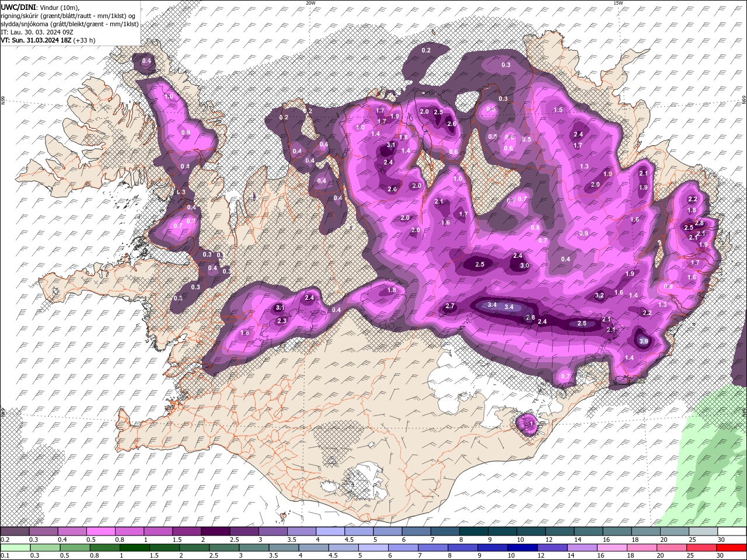Select the 0.2 swatch in the purple snow scale
This screenshot has height=560, width=747.
point(15,531)
